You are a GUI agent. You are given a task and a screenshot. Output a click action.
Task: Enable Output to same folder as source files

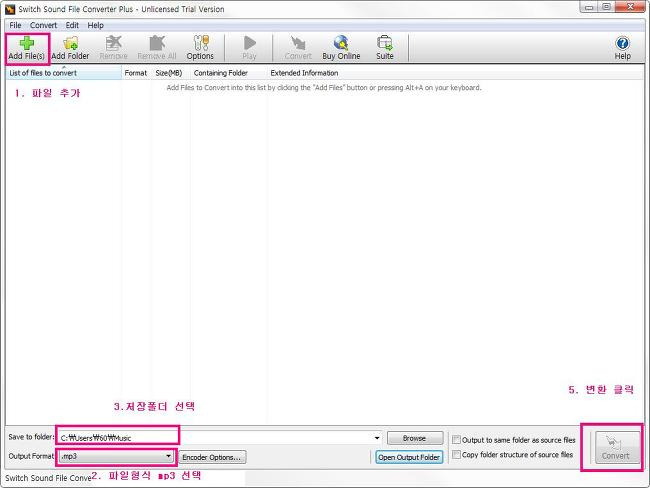(x=456, y=439)
